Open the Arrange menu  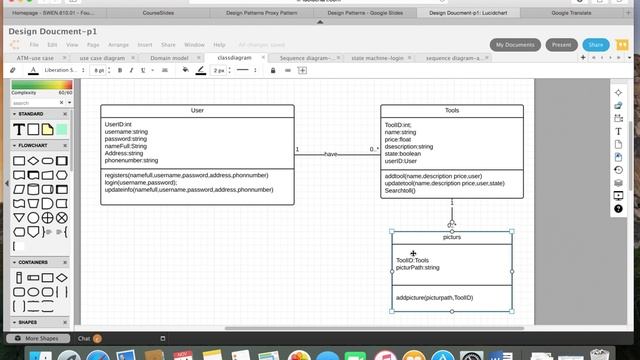coord(118,44)
